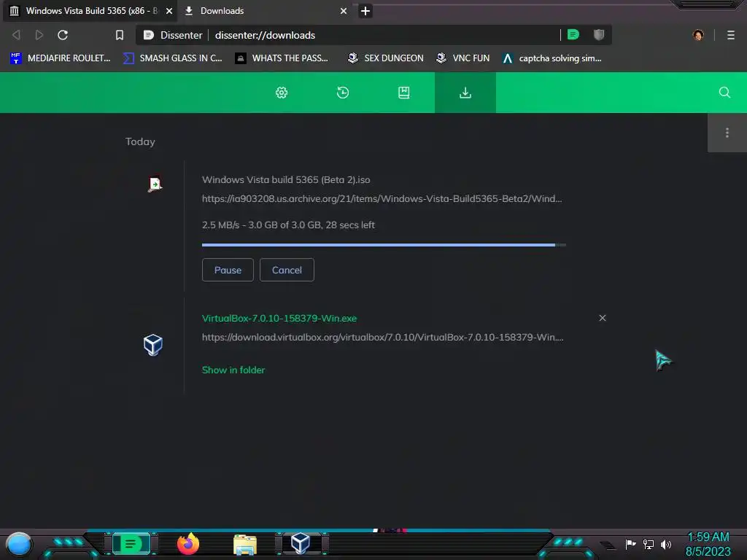Click the Action Center flag tray icon
The height and width of the screenshot is (560, 747).
(x=630, y=544)
